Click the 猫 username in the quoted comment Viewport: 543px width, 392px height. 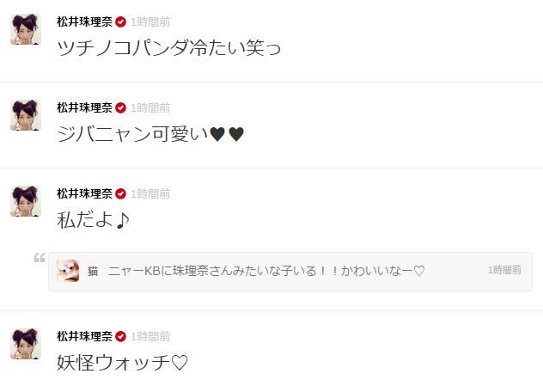93,271
